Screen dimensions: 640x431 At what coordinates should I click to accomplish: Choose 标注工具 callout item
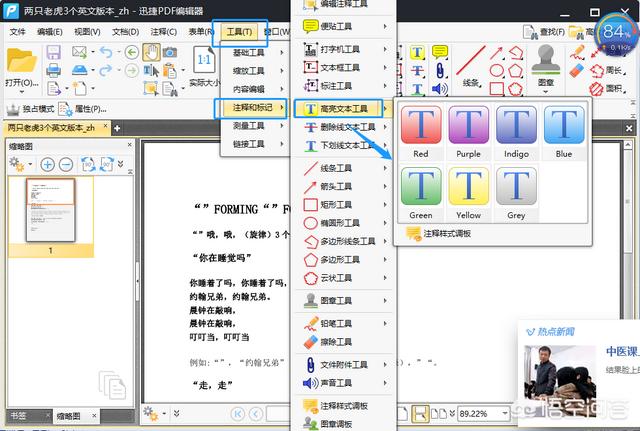point(344,86)
